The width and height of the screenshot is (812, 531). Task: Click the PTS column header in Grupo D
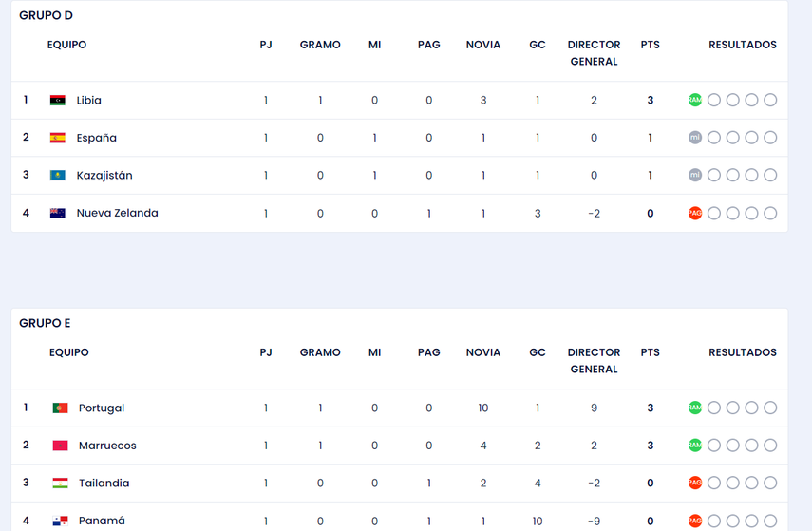651,45
